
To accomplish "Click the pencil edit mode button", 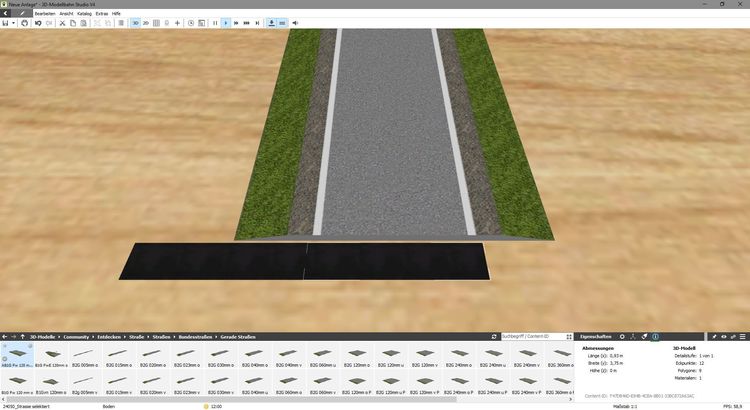I will (x=22, y=13).
